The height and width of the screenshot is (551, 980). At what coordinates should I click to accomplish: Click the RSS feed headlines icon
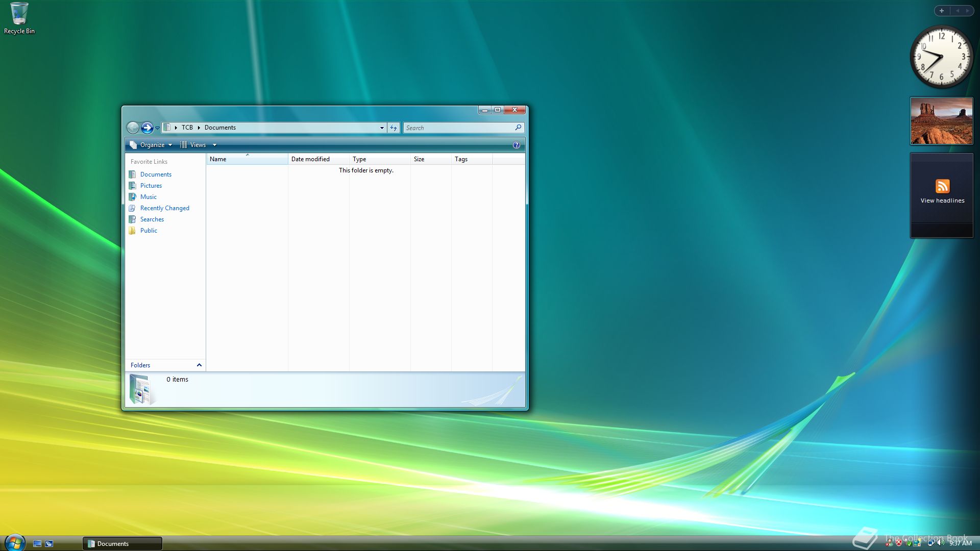[942, 186]
